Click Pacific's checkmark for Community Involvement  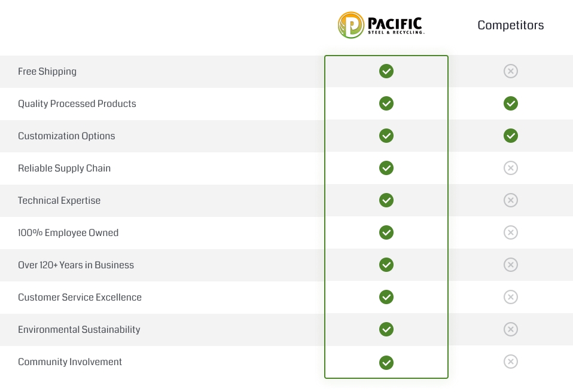pos(386,362)
